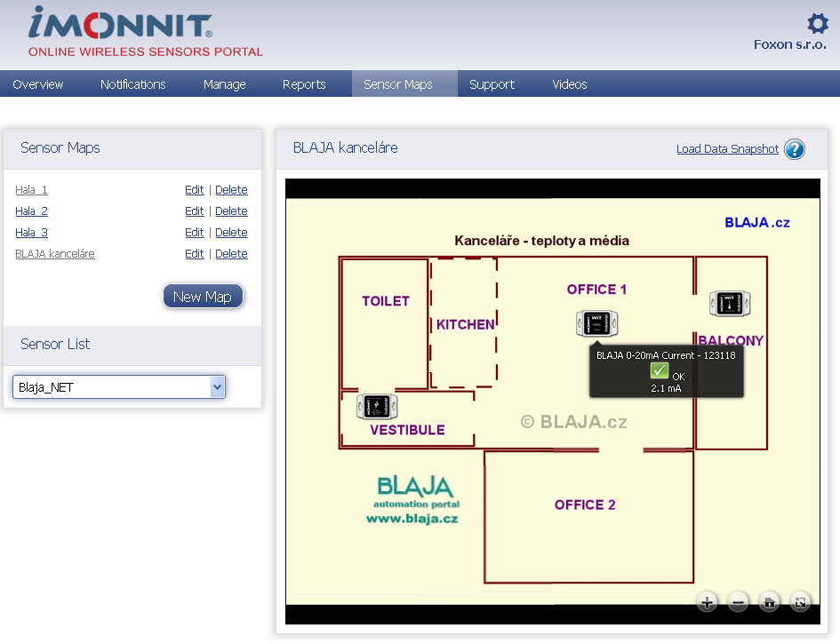Screen dimensions: 840x644
Task: Select the sensor icon on the Balcony
Action: 730,304
